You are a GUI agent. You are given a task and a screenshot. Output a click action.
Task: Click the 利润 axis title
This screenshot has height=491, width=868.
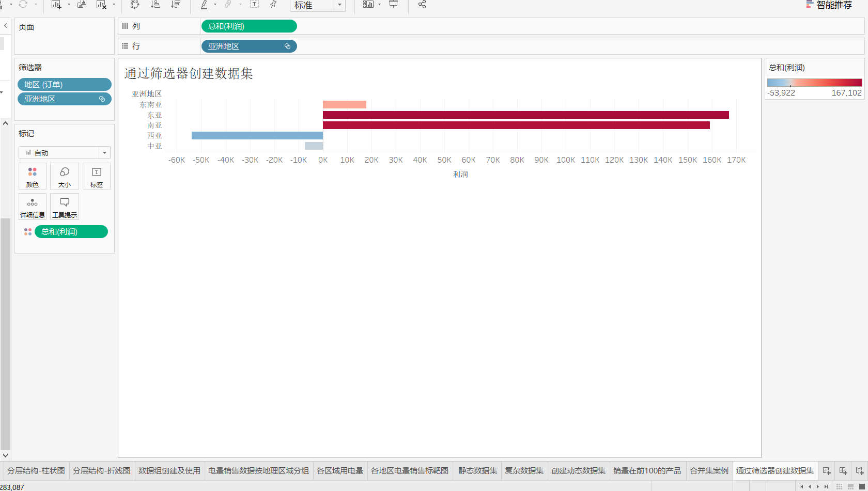coord(460,175)
